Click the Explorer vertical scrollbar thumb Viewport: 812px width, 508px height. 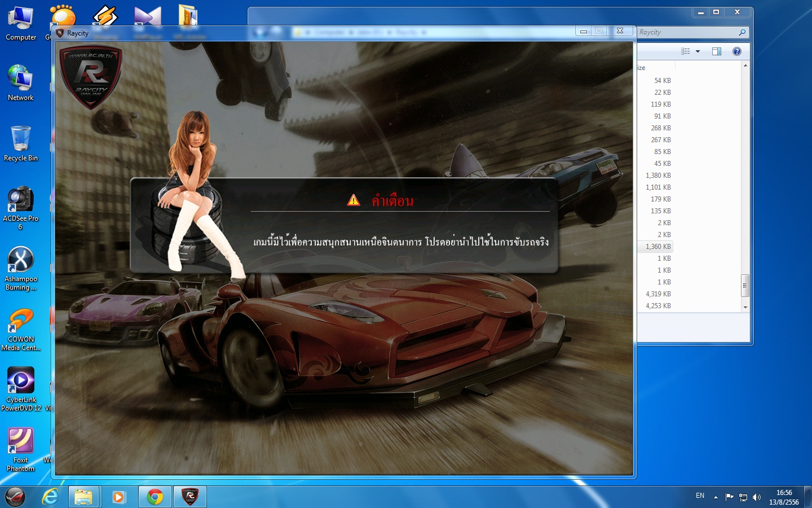[745, 286]
